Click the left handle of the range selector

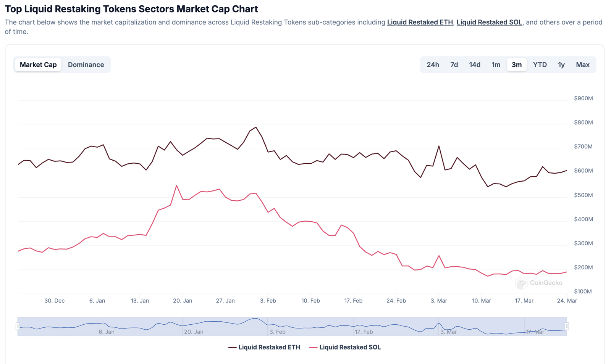17,326
